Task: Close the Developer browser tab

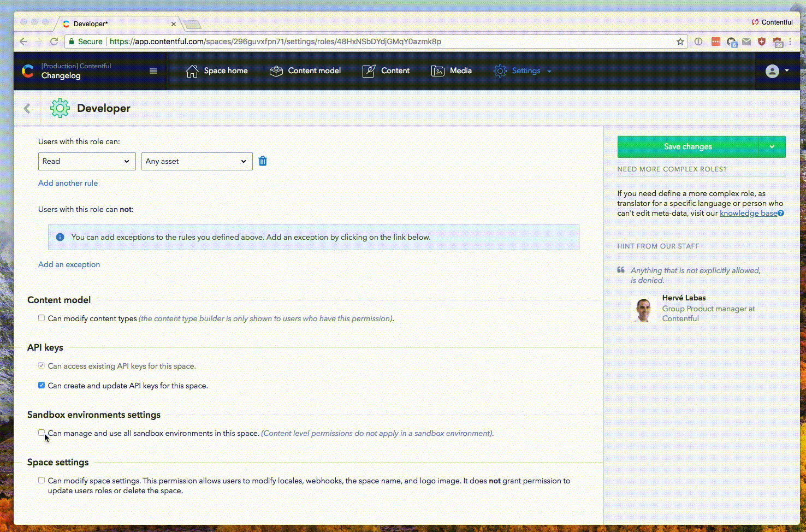Action: click(174, 24)
